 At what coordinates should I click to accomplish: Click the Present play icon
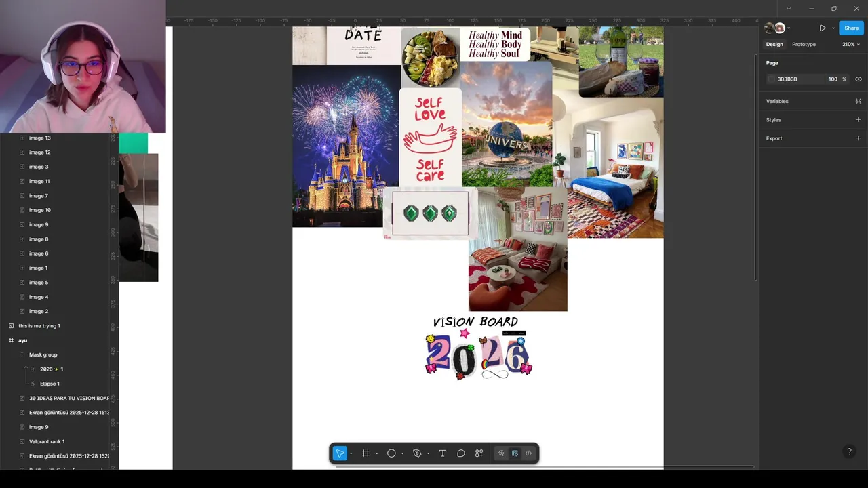coord(823,28)
